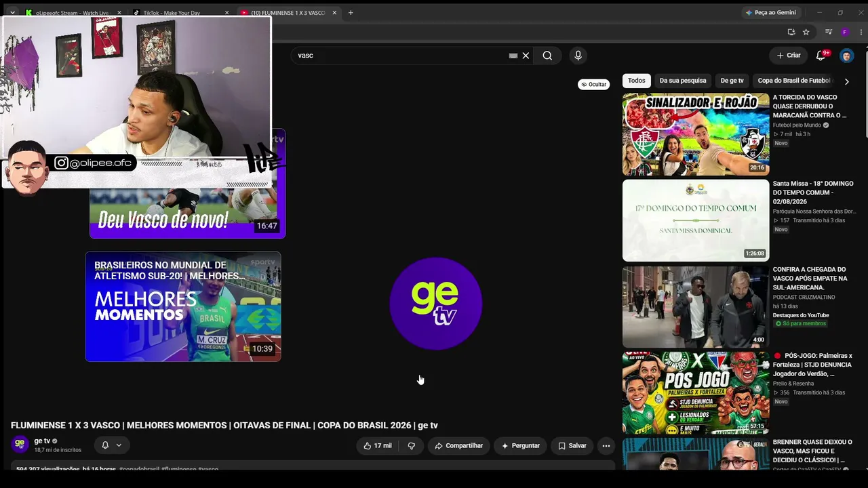
Task: Click the 'Prelio & Resenha' channel name
Action: 793,384
